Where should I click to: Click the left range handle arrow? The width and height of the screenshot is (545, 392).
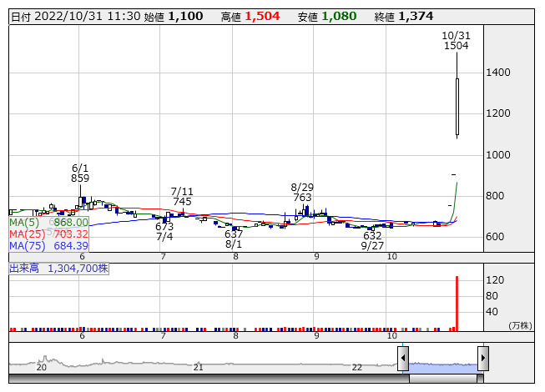click(x=403, y=359)
